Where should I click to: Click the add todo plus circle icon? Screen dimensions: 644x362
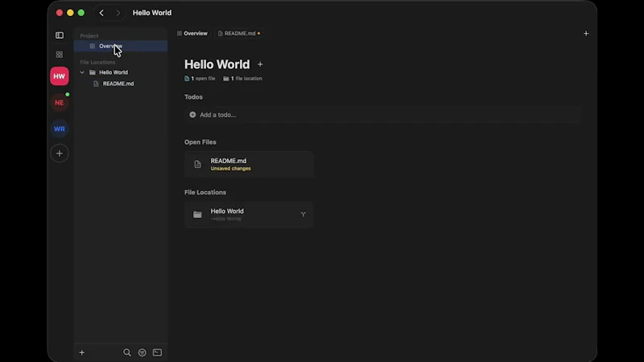pyautogui.click(x=192, y=115)
